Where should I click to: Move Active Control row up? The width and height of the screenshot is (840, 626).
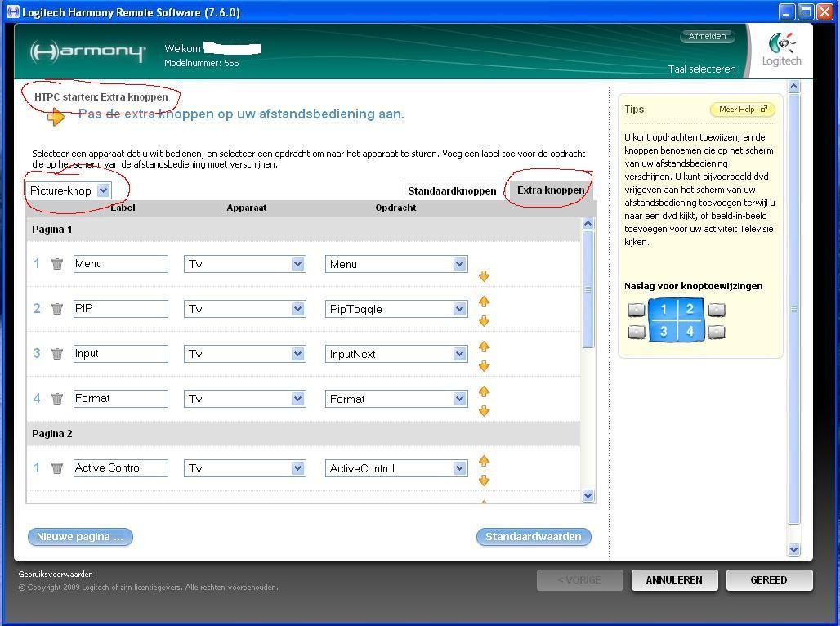pos(484,460)
